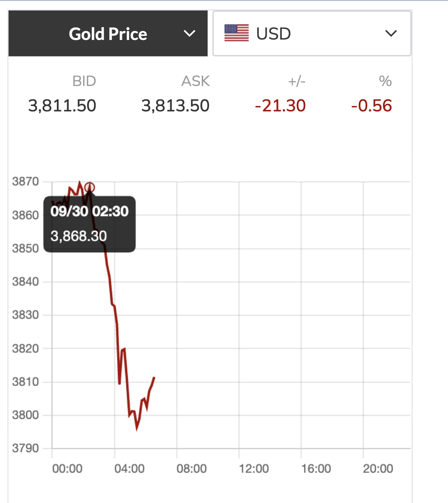This screenshot has height=503, width=448.
Task: Select the ask value 3,813.50
Action: [x=175, y=106]
